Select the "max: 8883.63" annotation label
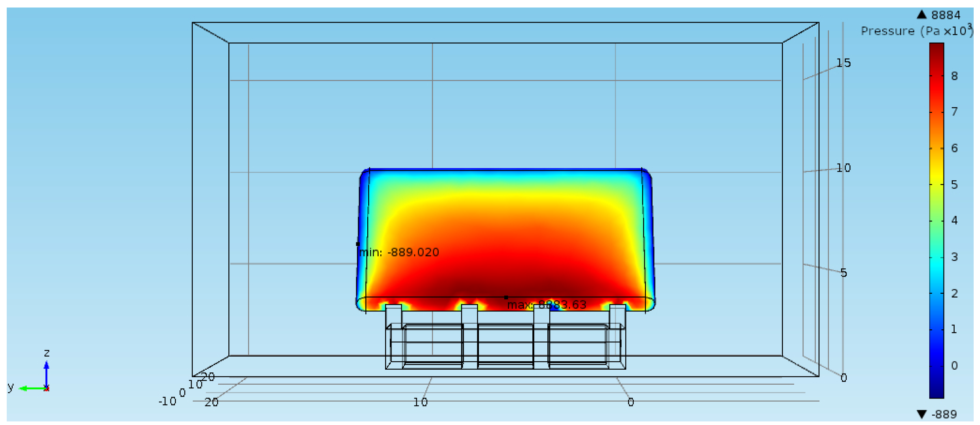This screenshot has width=980, height=425. point(547,305)
